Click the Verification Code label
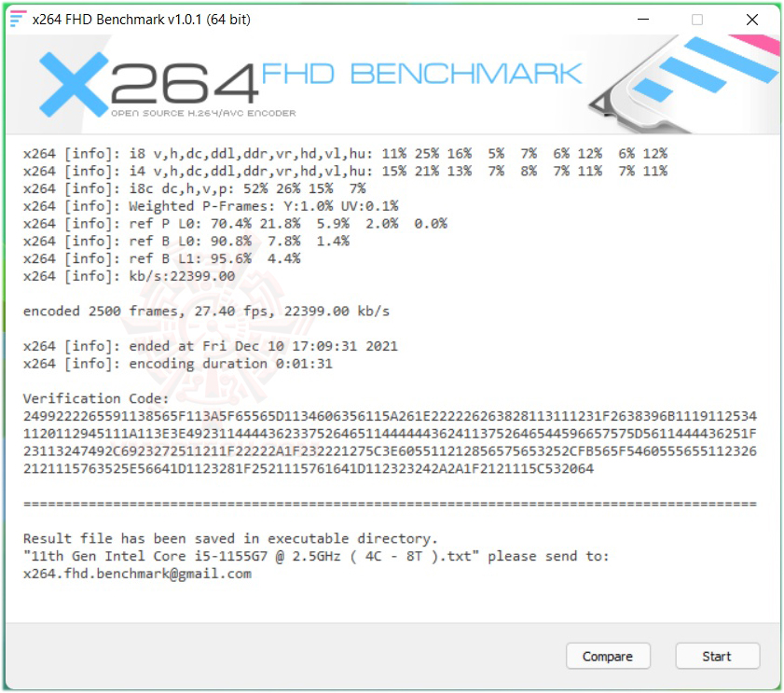Screen dimensions: 784x693 [96, 398]
